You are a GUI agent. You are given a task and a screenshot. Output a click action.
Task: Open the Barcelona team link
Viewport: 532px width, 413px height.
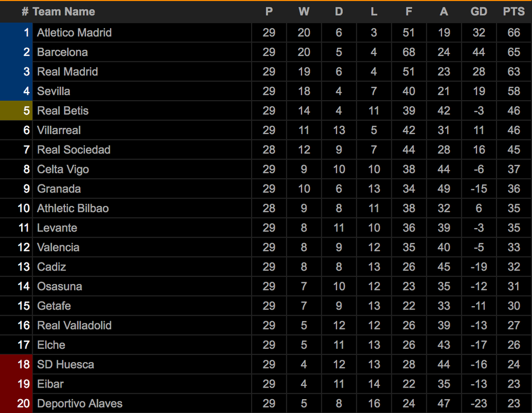62,52
